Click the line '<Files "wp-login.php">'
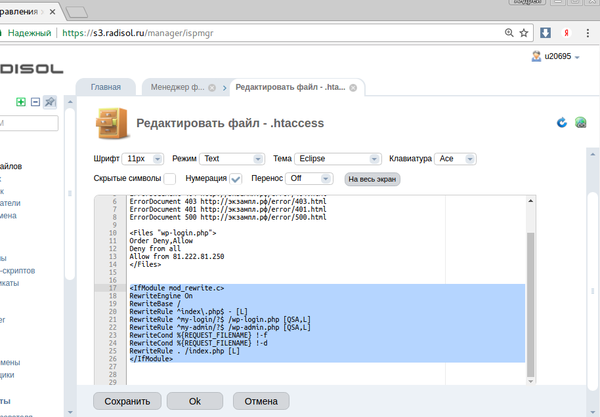The height and width of the screenshot is (417, 600). point(173,233)
